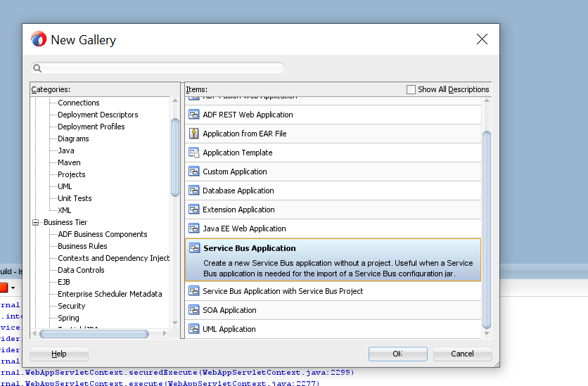The height and width of the screenshot is (386, 588).
Task: Select the Spring category
Action: coord(68,319)
